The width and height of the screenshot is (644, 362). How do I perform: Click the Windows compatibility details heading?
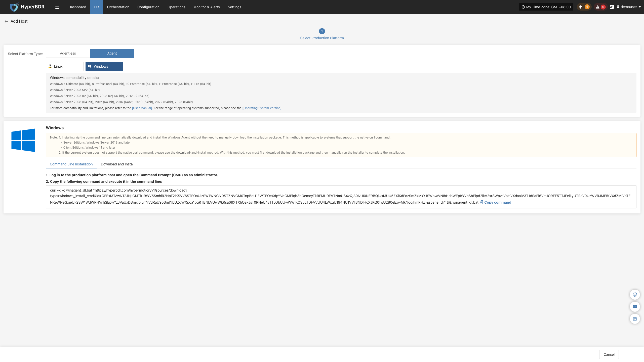click(x=74, y=78)
